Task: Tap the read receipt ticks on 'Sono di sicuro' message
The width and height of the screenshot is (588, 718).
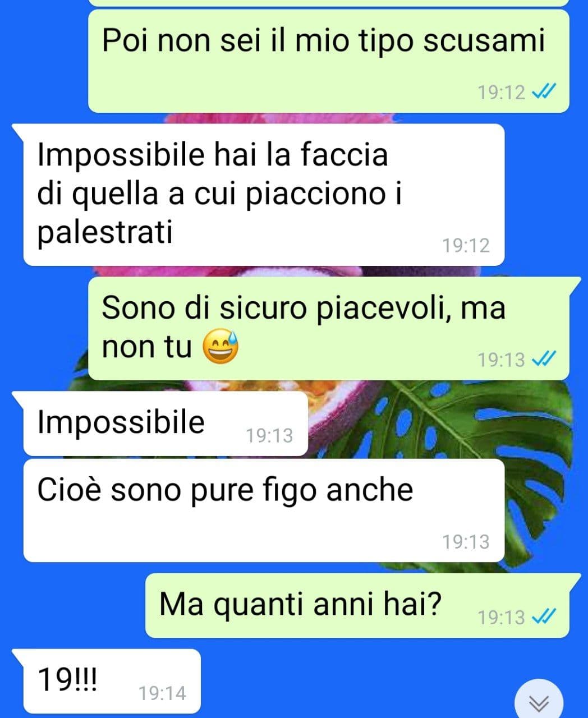Action: 543,359
